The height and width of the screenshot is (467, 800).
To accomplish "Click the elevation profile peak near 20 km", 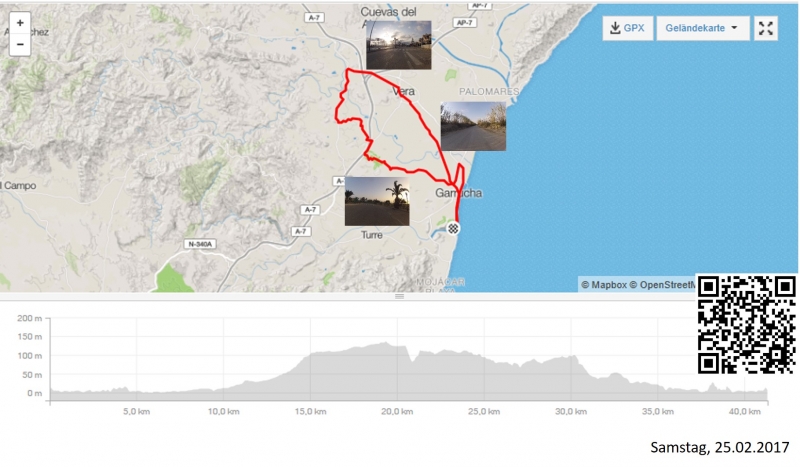I will point(387,345).
